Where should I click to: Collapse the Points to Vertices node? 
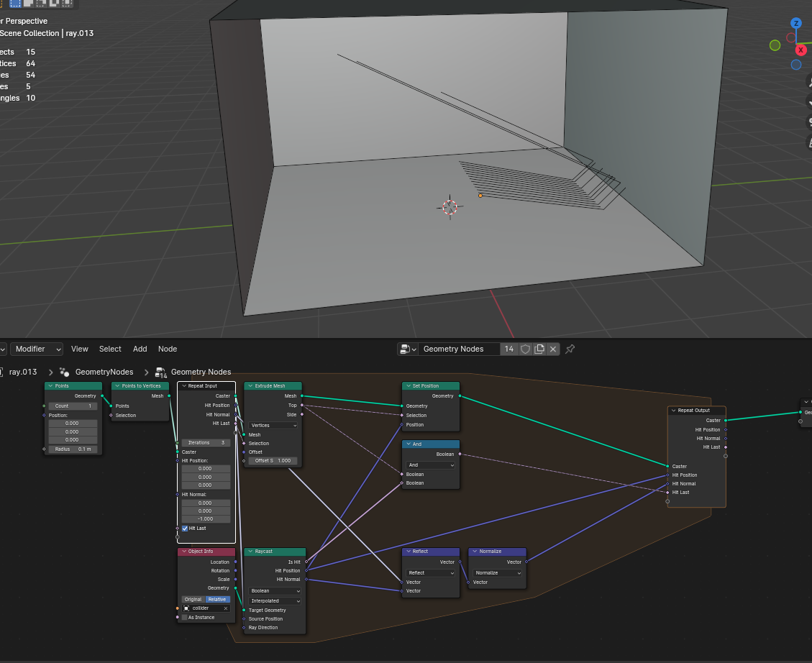pyautogui.click(x=117, y=386)
